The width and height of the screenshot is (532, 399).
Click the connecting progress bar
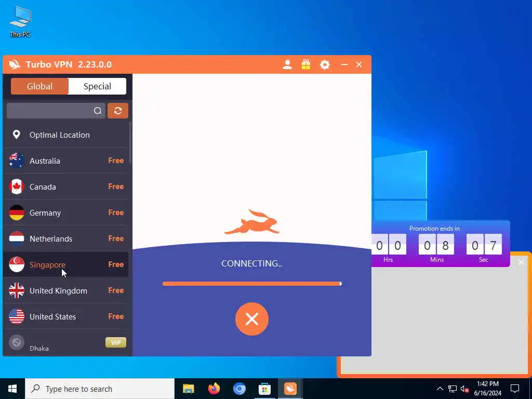click(252, 284)
